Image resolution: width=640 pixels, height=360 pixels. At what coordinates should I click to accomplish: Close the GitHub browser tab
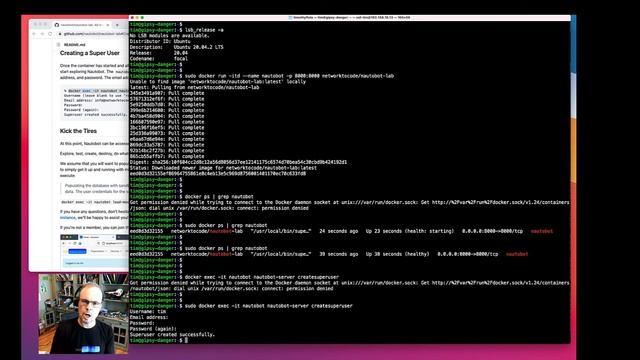(108, 25)
